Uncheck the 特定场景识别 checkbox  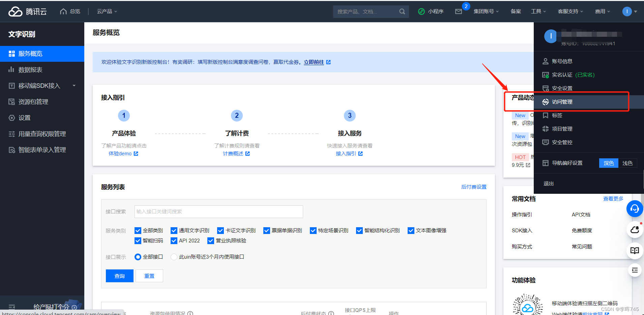tap(313, 231)
